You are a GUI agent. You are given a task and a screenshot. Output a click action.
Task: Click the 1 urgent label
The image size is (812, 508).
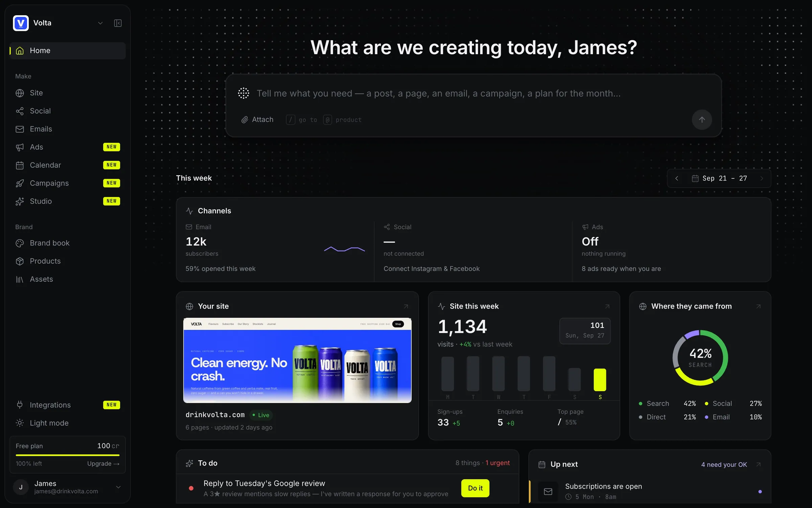coord(498,463)
